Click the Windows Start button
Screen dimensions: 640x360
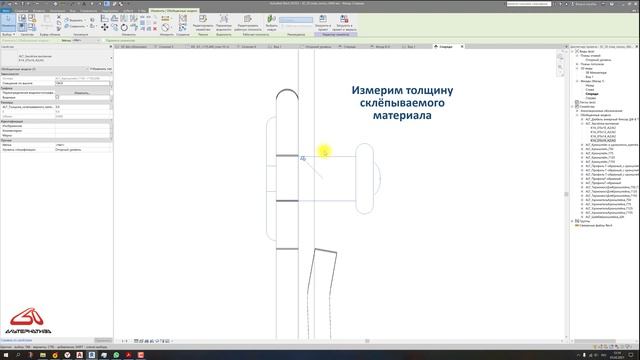[x=6, y=355]
